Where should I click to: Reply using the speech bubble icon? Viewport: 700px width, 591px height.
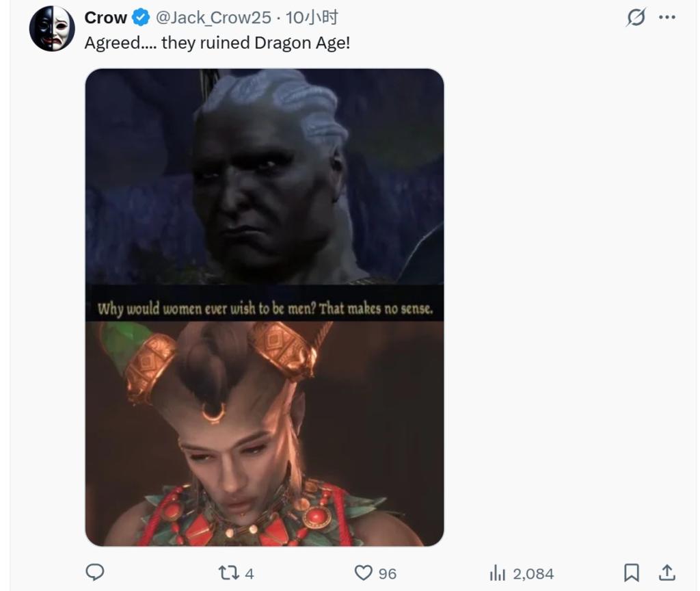[x=95, y=573]
